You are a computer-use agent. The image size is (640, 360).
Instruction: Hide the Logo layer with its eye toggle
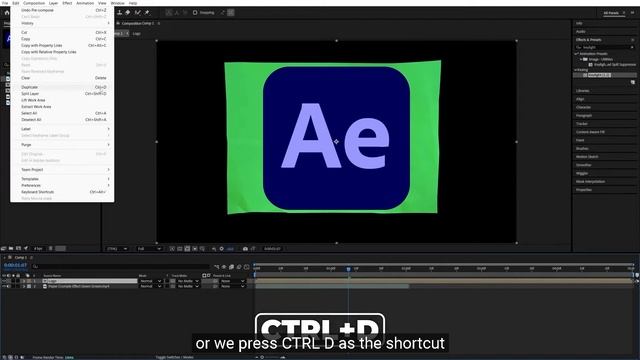click(4, 281)
